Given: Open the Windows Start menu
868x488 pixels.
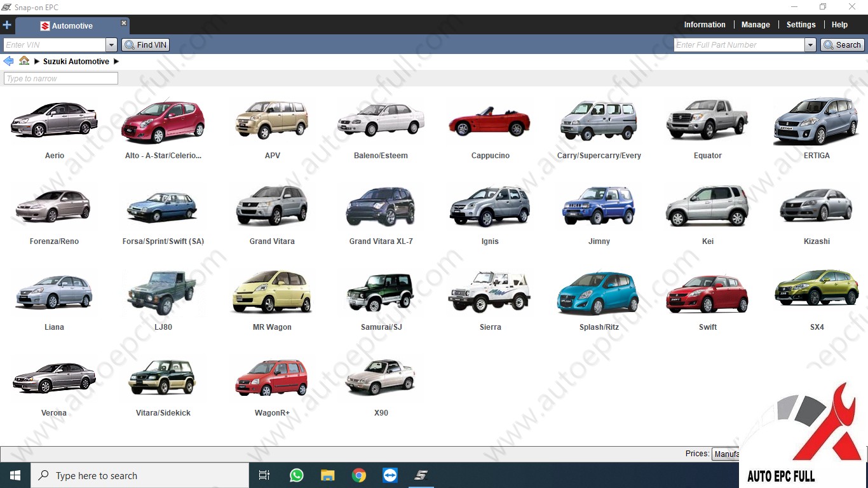Looking at the screenshot, I should (x=15, y=475).
